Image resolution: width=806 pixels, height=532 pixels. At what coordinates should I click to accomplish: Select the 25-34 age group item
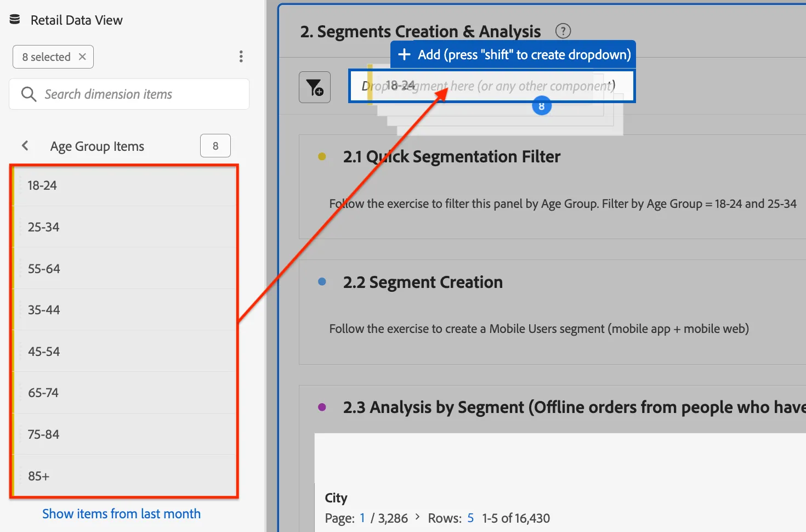(x=125, y=227)
